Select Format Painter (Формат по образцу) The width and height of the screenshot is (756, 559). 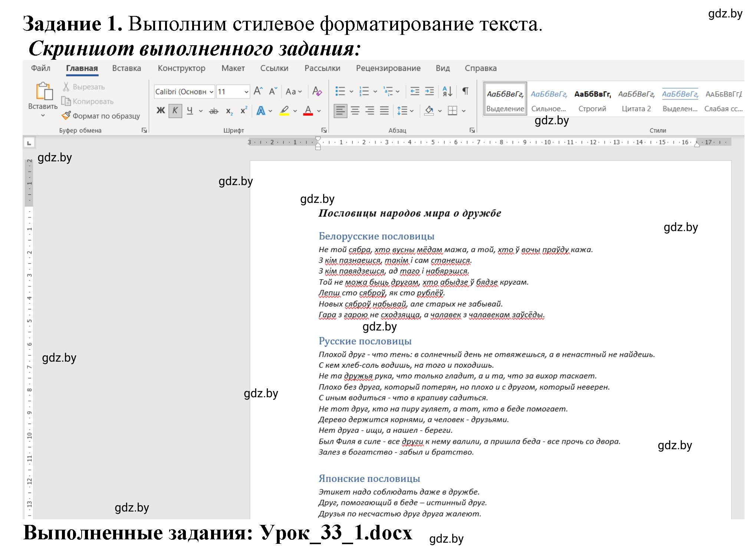point(101,116)
